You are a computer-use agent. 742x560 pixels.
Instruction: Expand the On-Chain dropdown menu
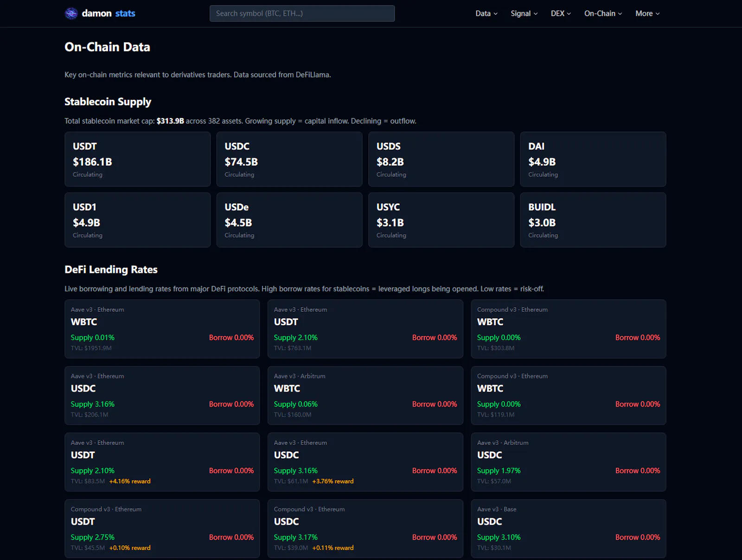click(x=603, y=13)
